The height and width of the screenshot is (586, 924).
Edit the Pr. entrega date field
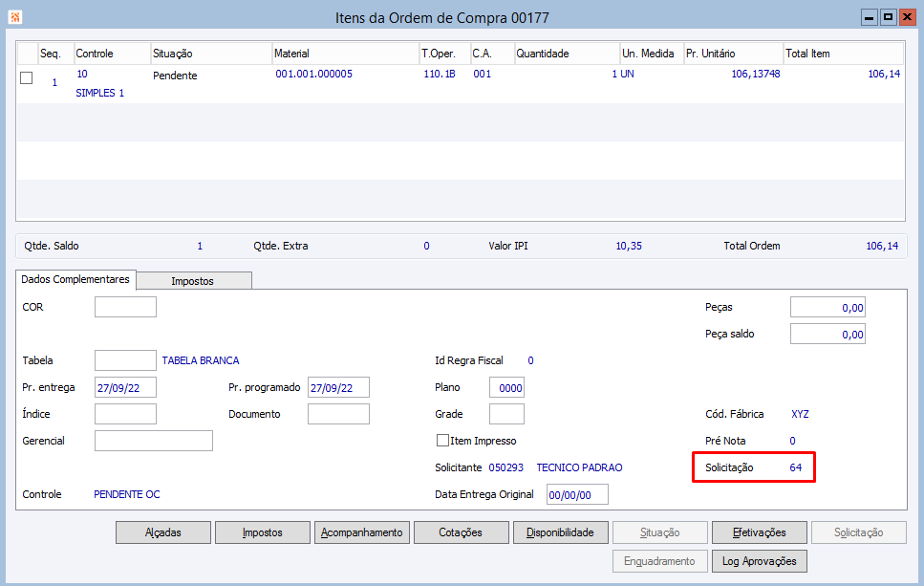point(125,387)
